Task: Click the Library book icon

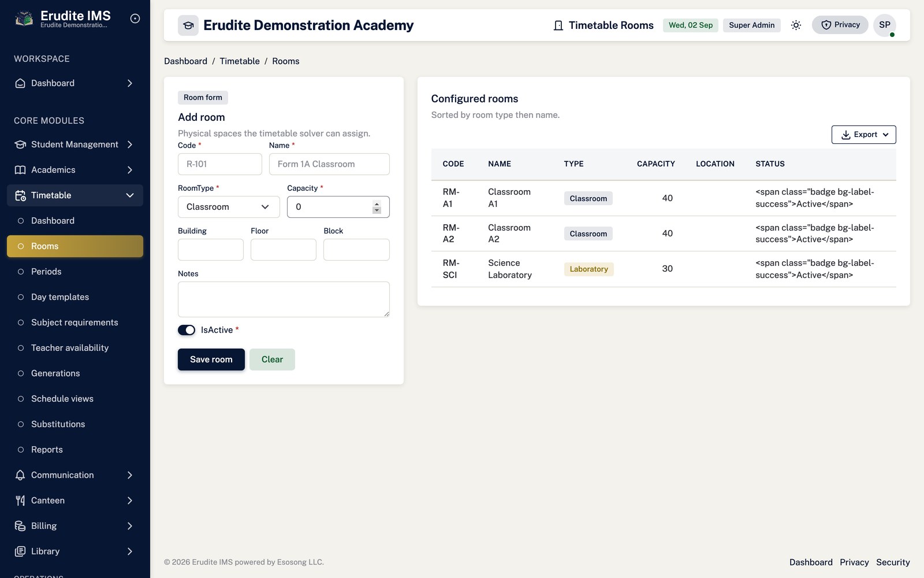Action: tap(20, 551)
